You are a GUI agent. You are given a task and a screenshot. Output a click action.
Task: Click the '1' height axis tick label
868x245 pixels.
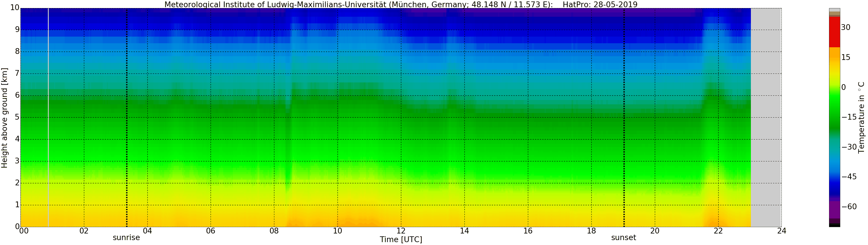click(x=17, y=205)
